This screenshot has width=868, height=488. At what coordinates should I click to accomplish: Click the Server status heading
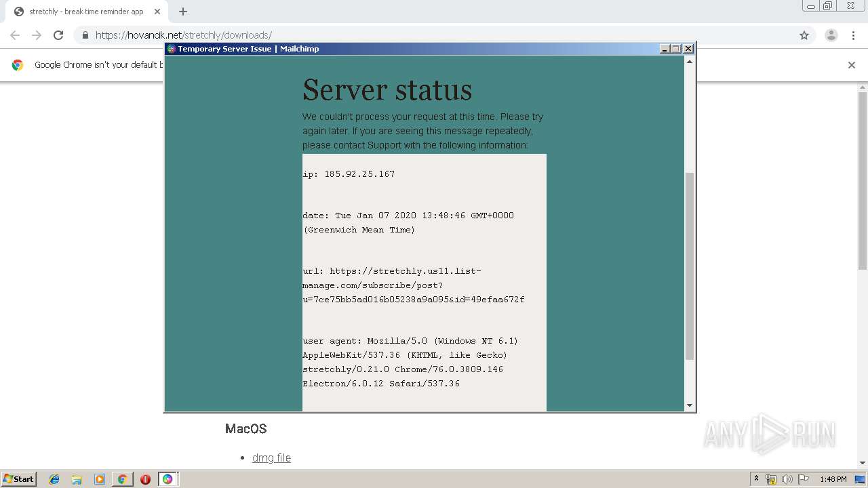point(387,90)
